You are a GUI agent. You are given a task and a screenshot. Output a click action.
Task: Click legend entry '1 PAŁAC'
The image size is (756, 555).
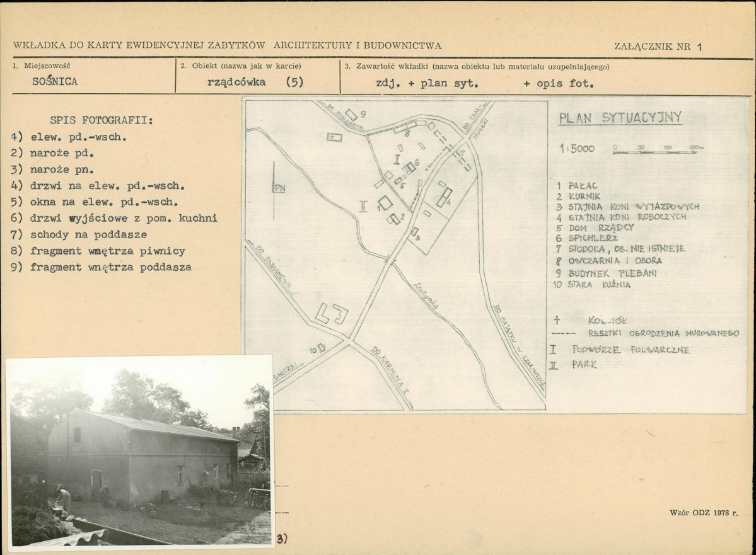click(577, 185)
